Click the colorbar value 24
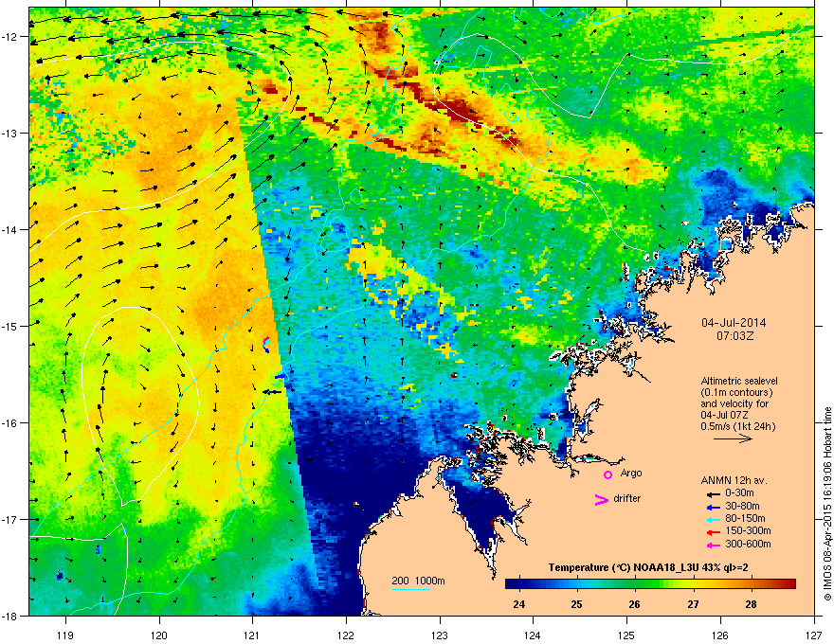The width and height of the screenshot is (834, 644). [x=519, y=604]
